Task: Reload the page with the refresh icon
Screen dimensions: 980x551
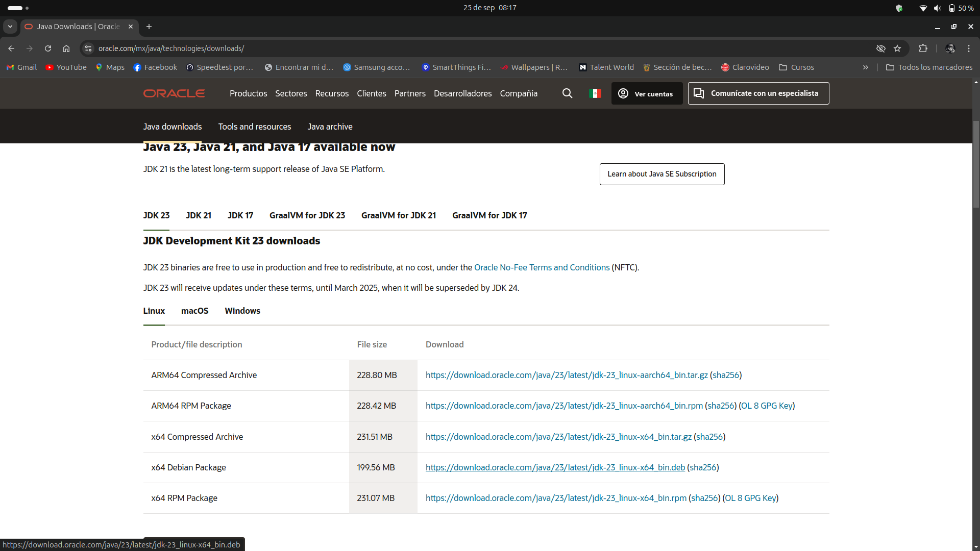Action: click(x=48, y=48)
